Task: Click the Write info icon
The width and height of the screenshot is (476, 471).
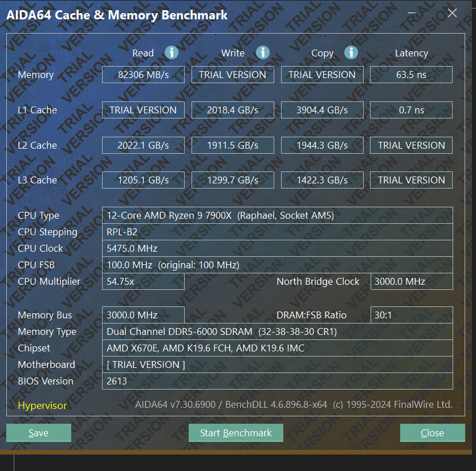Action: point(263,52)
